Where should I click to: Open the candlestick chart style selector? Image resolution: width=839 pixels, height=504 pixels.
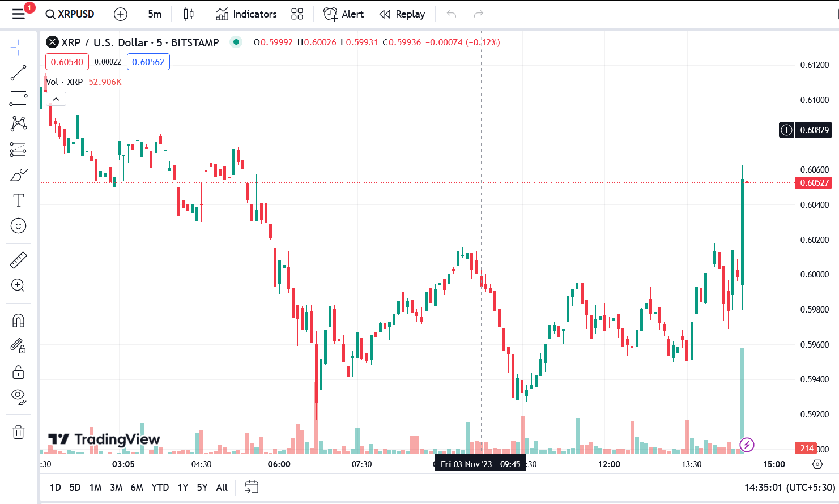pos(189,14)
